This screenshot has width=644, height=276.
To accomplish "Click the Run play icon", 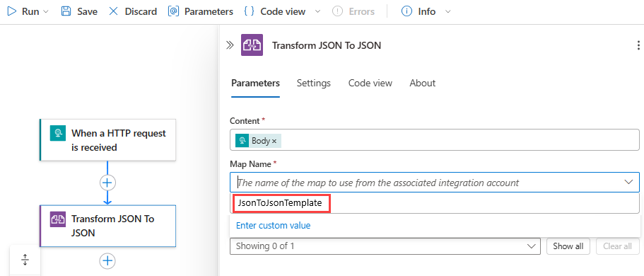I will pos(11,11).
